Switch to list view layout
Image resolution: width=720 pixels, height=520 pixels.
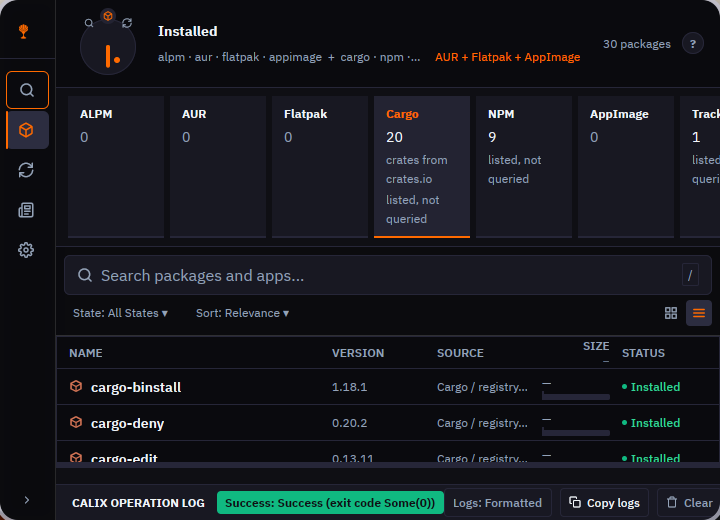point(699,313)
